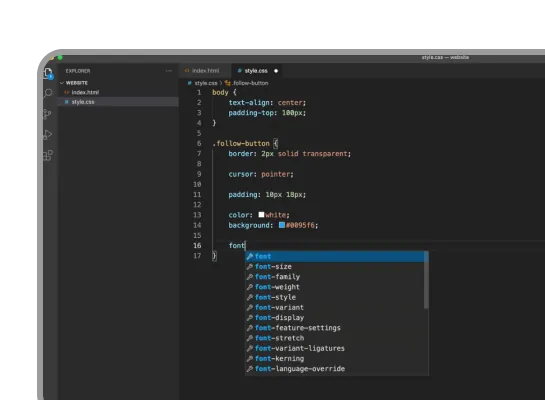
Task: Pick 'font-language-override' from suggestions
Action: point(335,369)
